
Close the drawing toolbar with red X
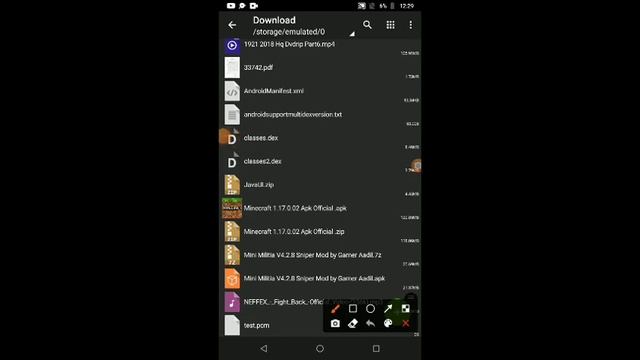(405, 323)
